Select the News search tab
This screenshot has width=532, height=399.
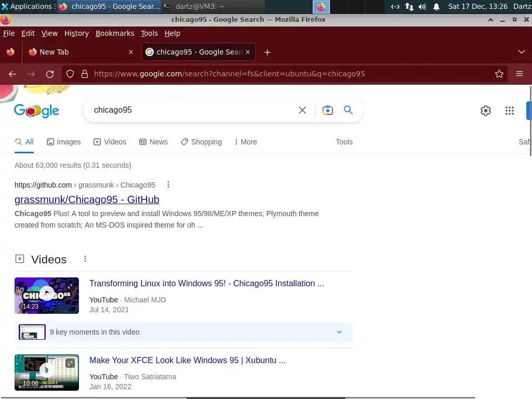(x=153, y=142)
